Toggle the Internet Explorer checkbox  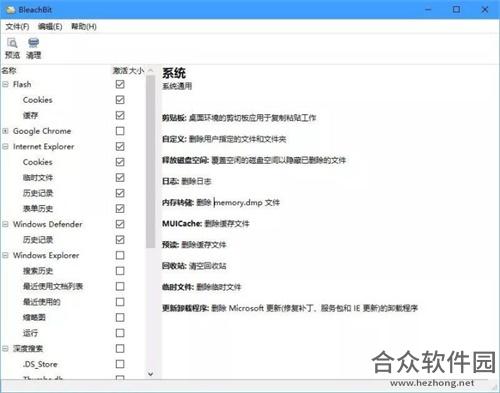point(120,146)
